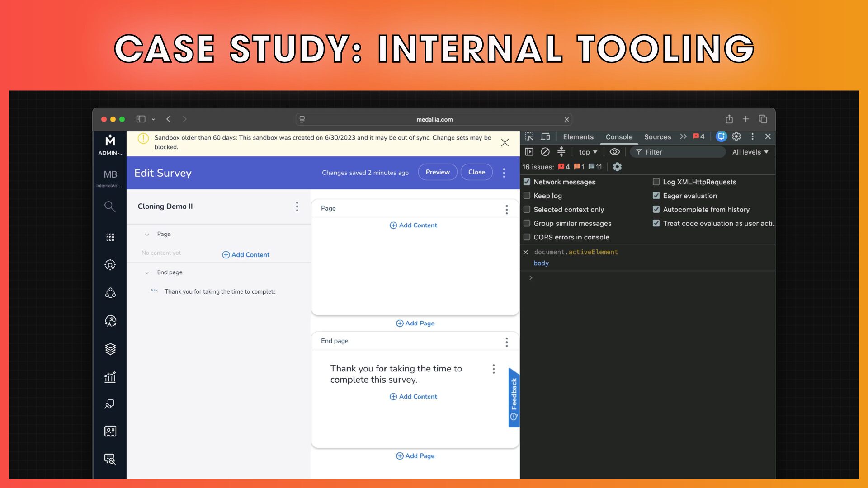
Task: Toggle the device toolbar icon in DevTools
Action: click(546, 136)
